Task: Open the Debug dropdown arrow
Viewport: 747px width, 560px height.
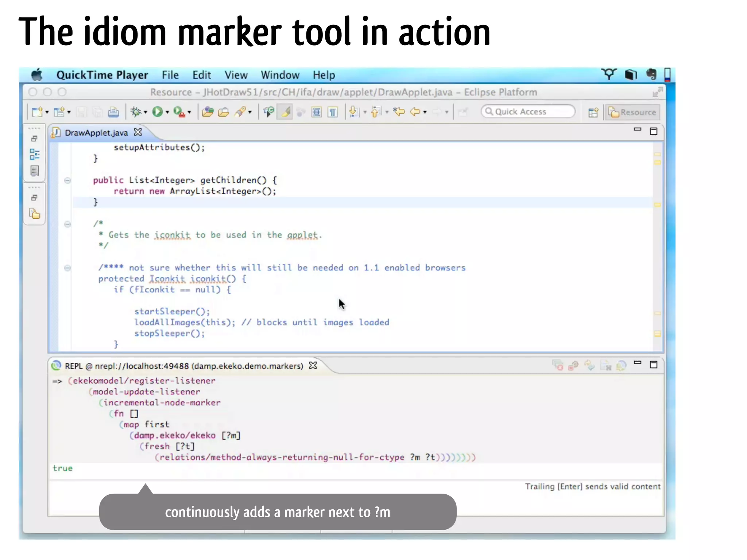Action: [145, 112]
